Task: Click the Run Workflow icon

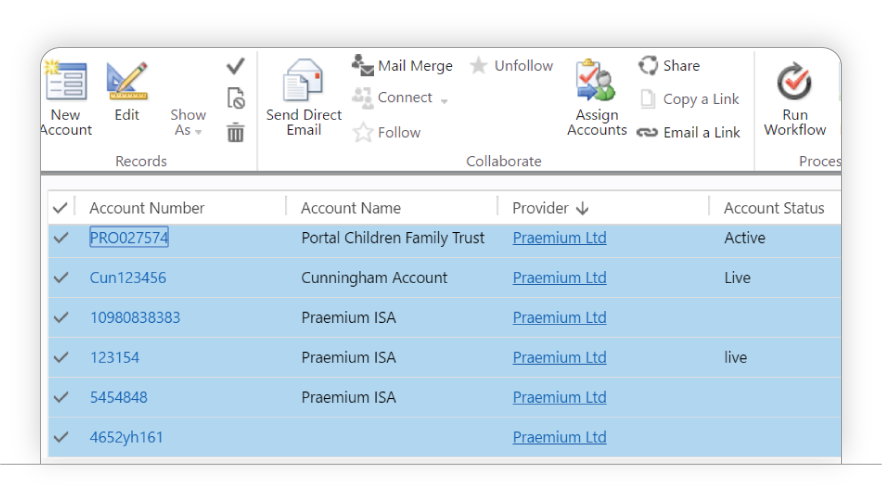Action: (x=794, y=82)
